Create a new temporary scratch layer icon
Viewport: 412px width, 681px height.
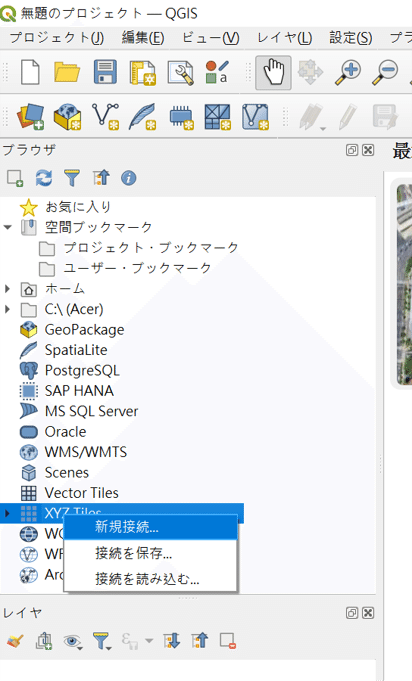click(181, 117)
